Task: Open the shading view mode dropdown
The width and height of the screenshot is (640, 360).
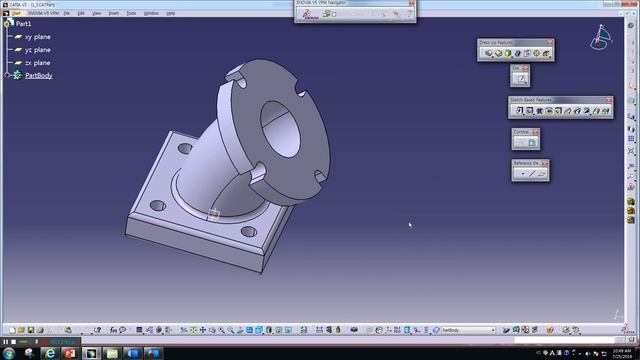Action: coord(269,330)
